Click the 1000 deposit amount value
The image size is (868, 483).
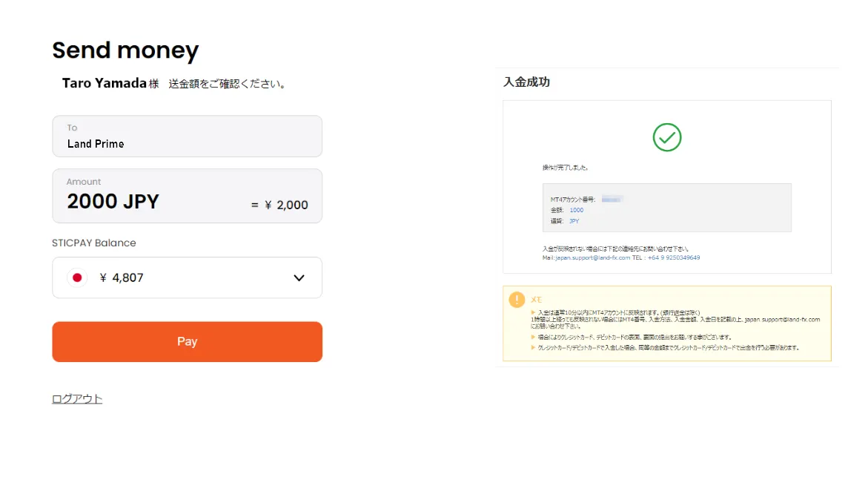tap(576, 210)
